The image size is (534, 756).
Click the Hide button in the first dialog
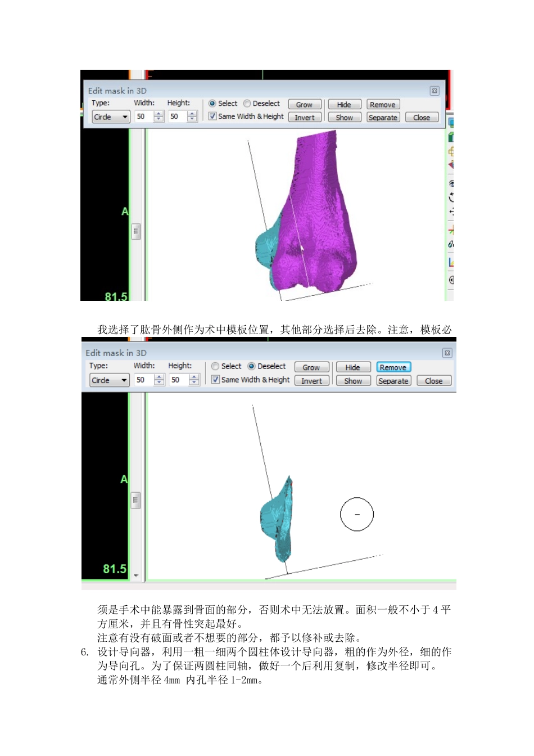click(345, 105)
